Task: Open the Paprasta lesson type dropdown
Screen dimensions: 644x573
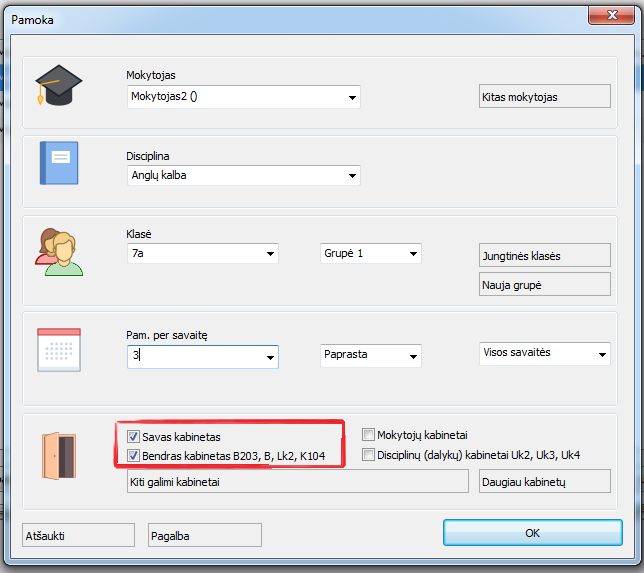Action: (x=413, y=356)
